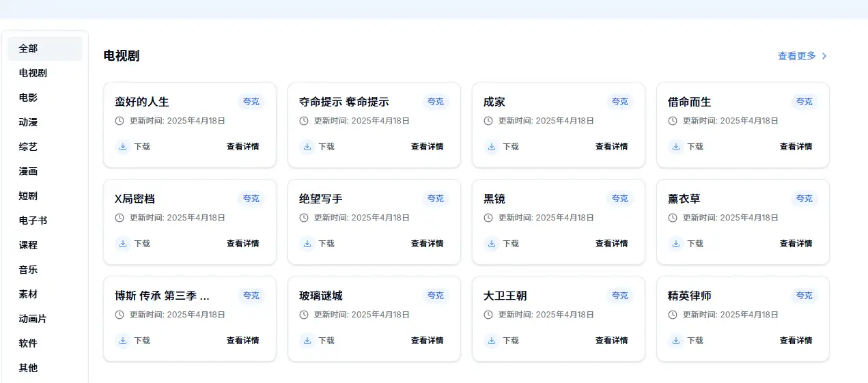View details of 绝望写手 via 查看详情
Viewport: 868px width, 383px height.
pos(427,244)
